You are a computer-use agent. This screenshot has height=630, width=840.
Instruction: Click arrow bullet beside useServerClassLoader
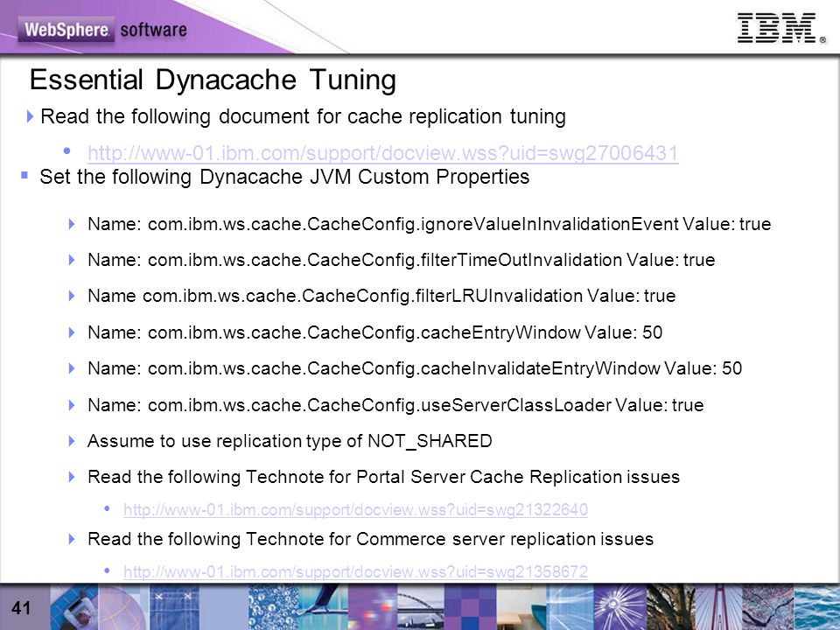72,405
